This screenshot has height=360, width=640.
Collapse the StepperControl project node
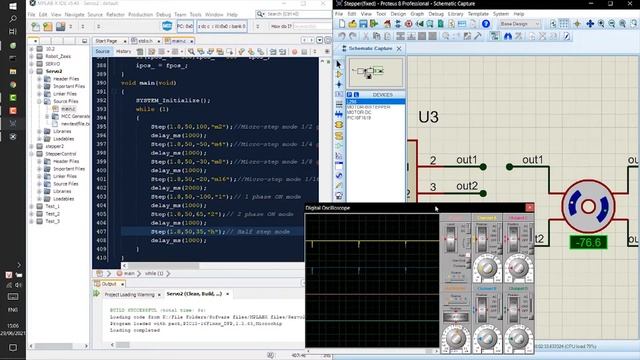coord(31,154)
